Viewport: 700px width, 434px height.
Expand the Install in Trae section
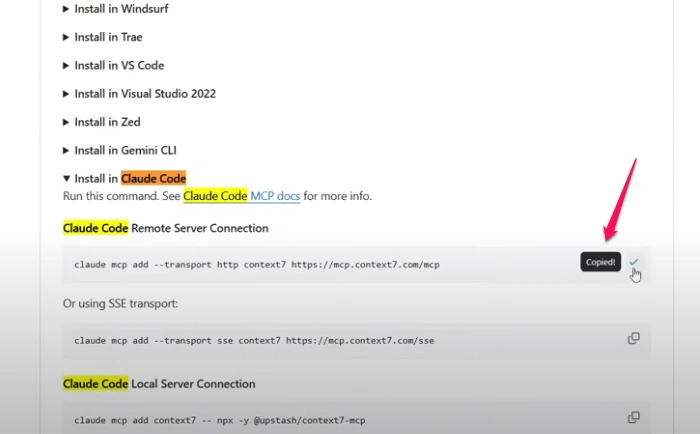103,37
